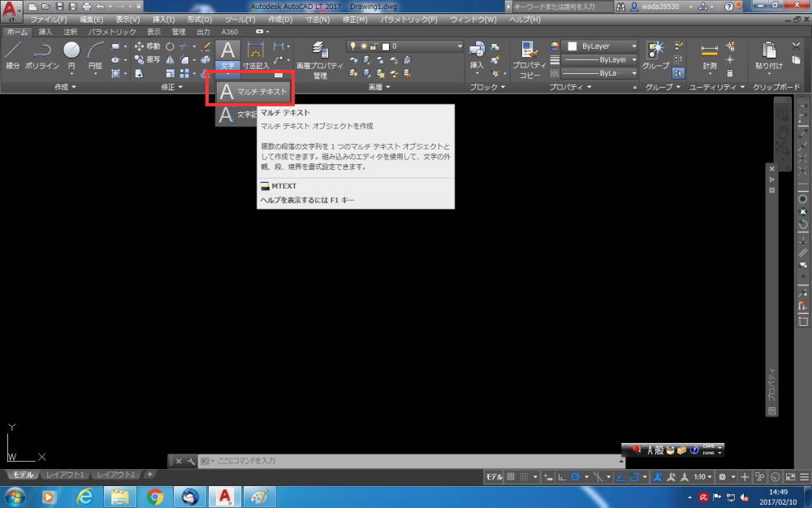This screenshot has width=812, height=508.
Task: Choose the Multiline Text (マルチ テキスト) option
Action: (253, 92)
